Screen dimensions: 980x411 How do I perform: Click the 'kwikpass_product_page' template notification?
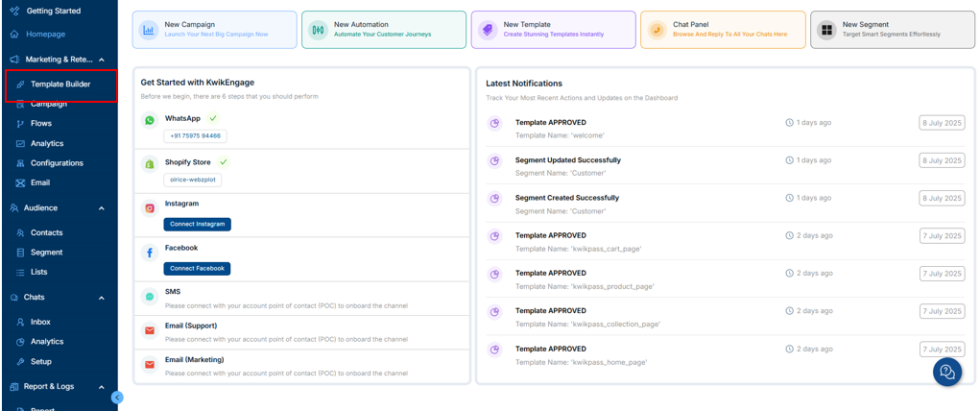726,279
